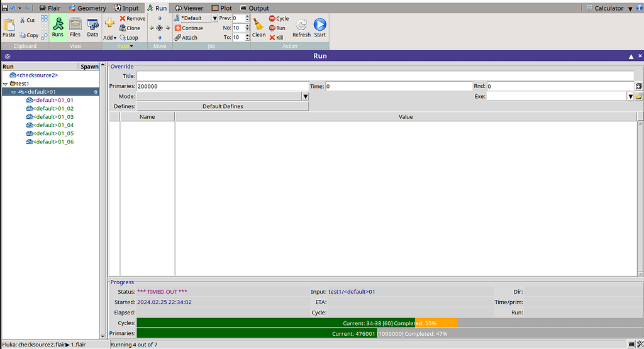Start the simulation run
Viewport: 644px width, 349px height.
[x=320, y=28]
